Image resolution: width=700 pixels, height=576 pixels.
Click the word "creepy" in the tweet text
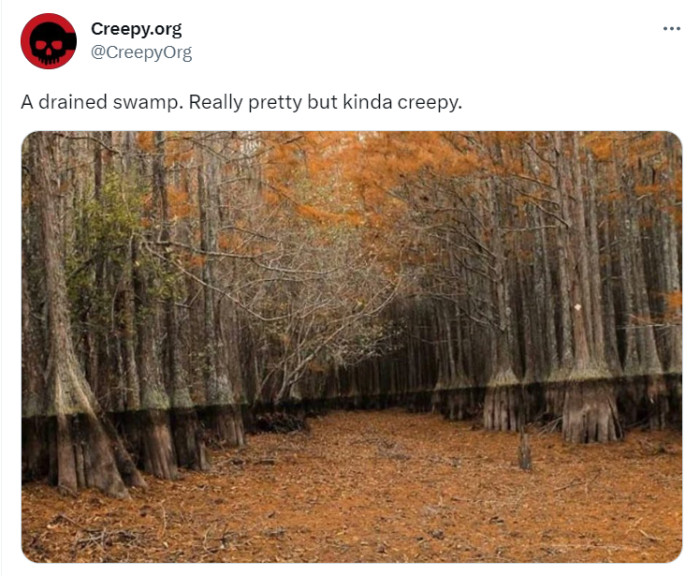pyautogui.click(x=433, y=102)
